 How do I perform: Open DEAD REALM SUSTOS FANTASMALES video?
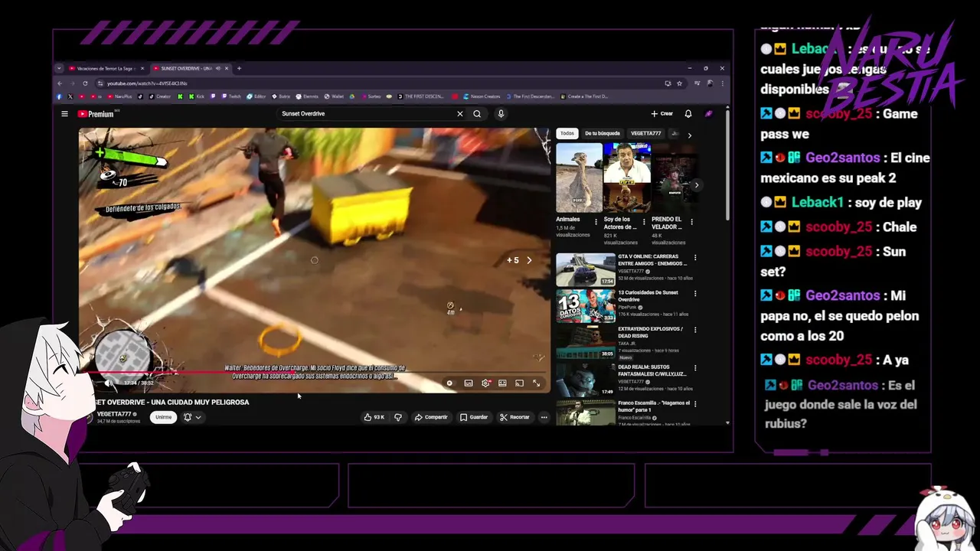(586, 380)
